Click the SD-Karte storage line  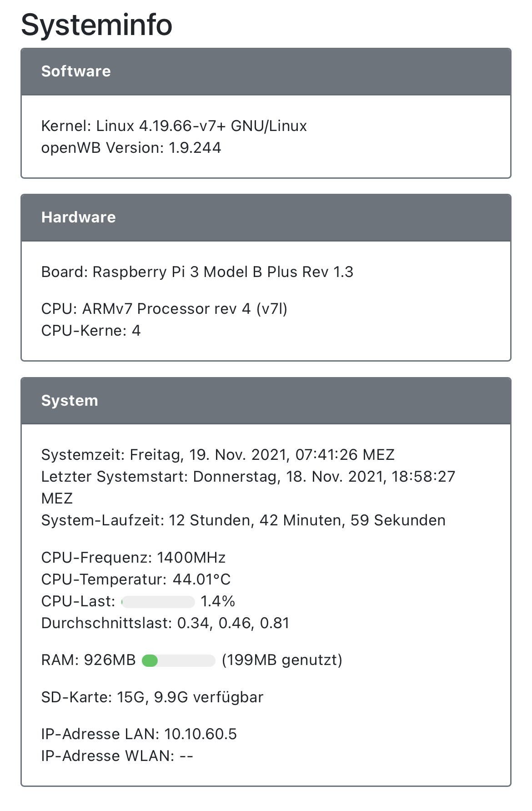click(x=152, y=697)
